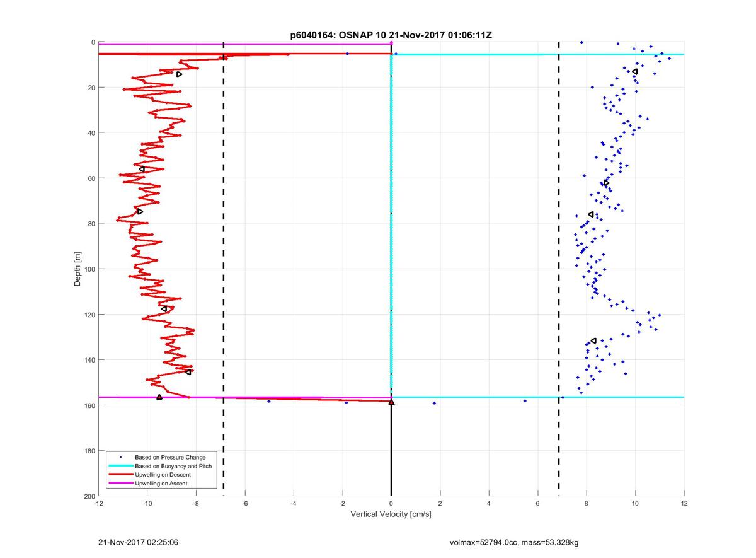Click the timestamp "21-Nov-2017 02:25:06"
The width and height of the screenshot is (756, 558).
[x=139, y=542]
